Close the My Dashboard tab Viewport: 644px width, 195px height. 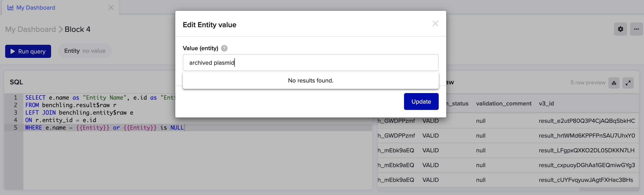coord(111,8)
